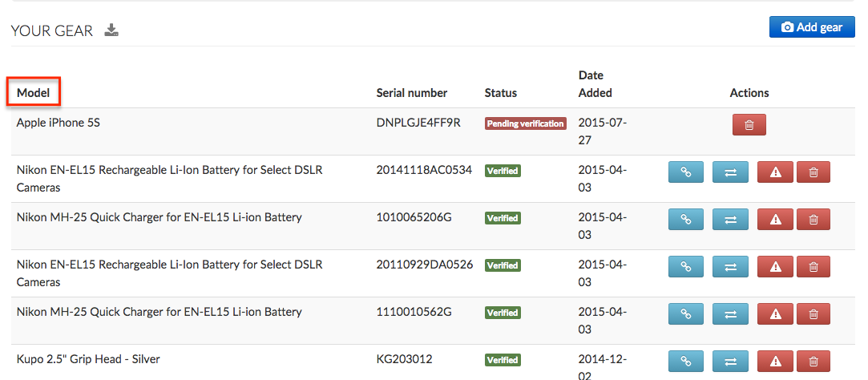Screen dimensions: 868x380
Task: Sort by the Model column header
Action: (x=33, y=93)
